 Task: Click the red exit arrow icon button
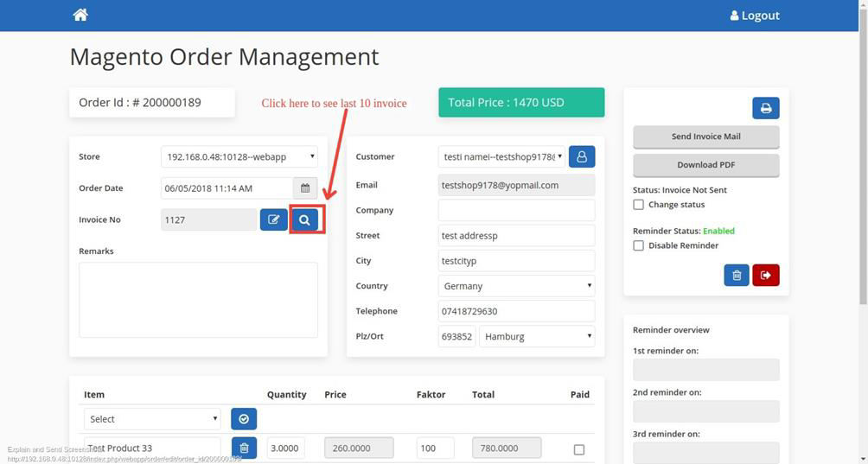[766, 275]
